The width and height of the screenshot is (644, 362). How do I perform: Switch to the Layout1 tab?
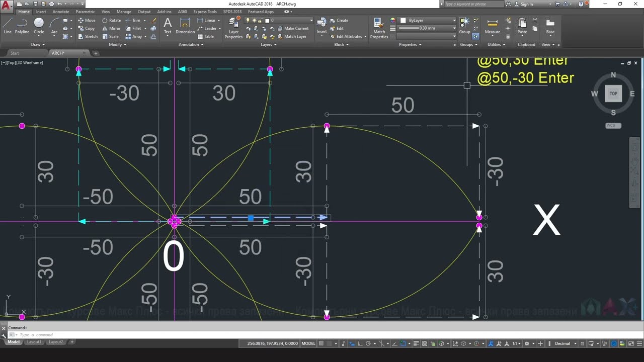click(x=34, y=342)
